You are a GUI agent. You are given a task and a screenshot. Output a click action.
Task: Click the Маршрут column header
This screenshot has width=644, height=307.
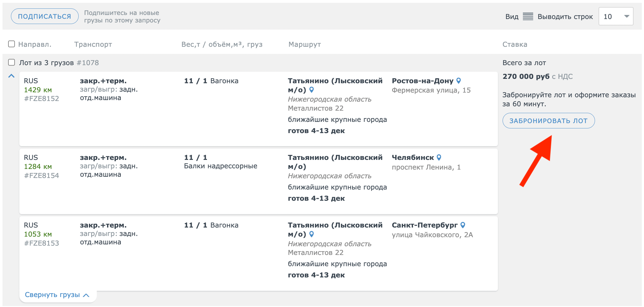(305, 45)
